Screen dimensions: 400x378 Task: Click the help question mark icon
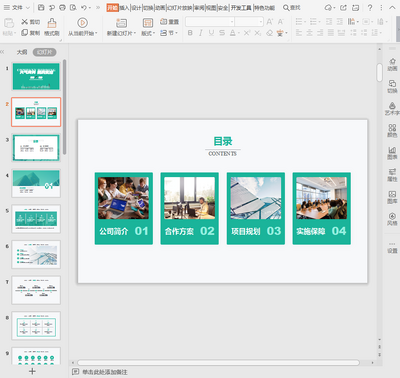(x=370, y=7)
